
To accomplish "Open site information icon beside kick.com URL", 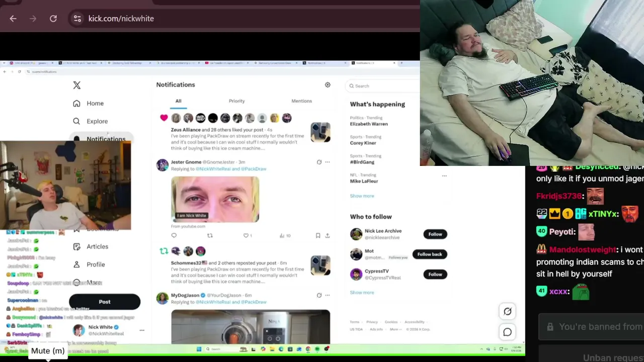I will point(77,19).
